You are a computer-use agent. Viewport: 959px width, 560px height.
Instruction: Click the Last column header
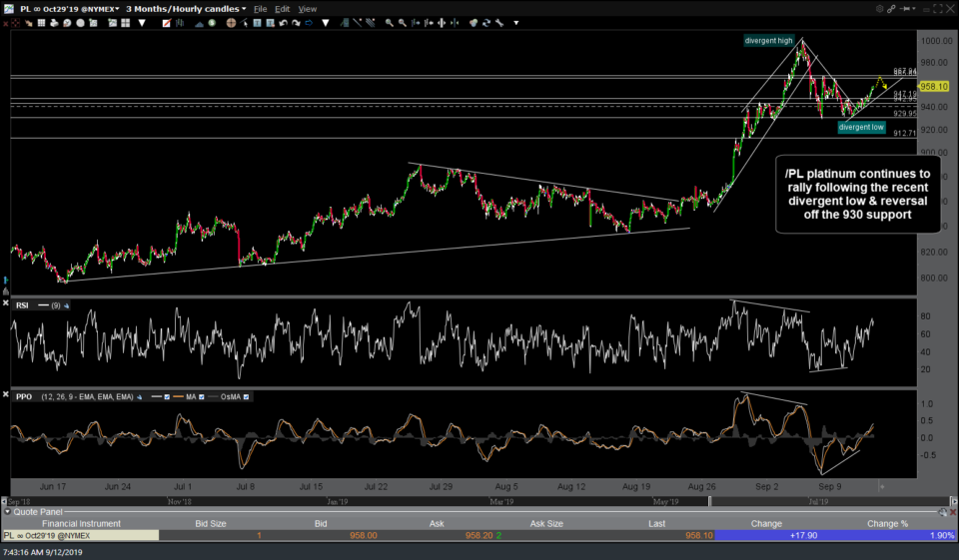(657, 523)
